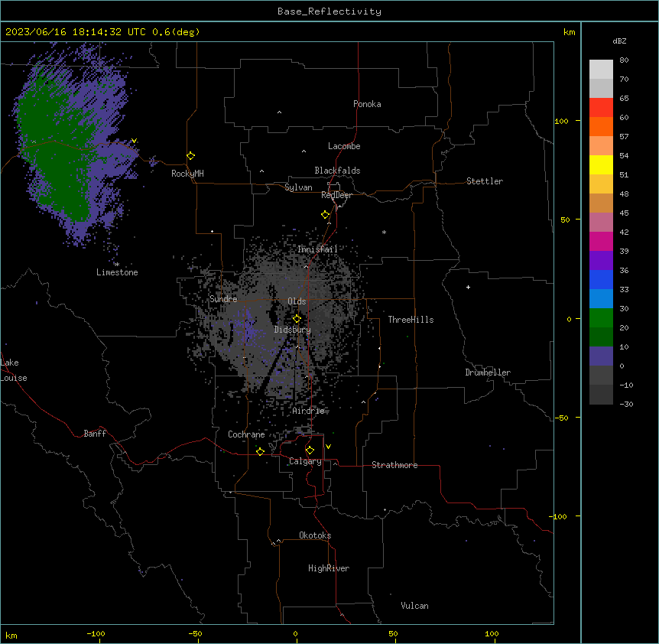Viewport: 659px width, 644px height.
Task: Click the -30 value in the dBZ legend
Action: coord(626,404)
